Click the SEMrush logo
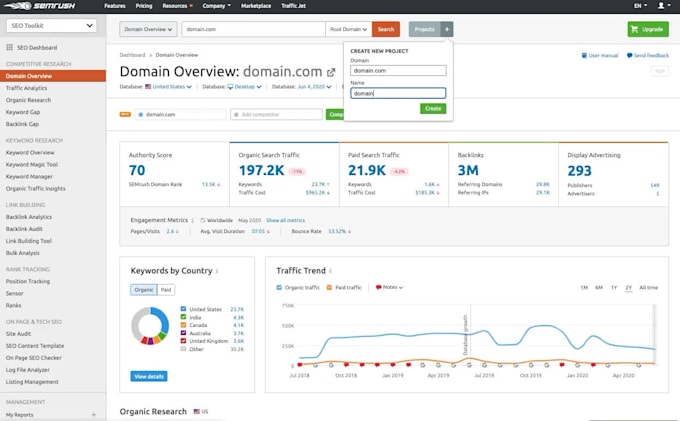Image resolution: width=680 pixels, height=421 pixels. tap(39, 6)
